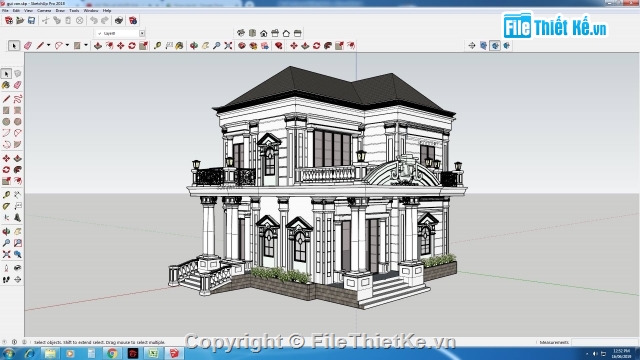Open the Camera menu
640x360 pixels.
click(44, 11)
